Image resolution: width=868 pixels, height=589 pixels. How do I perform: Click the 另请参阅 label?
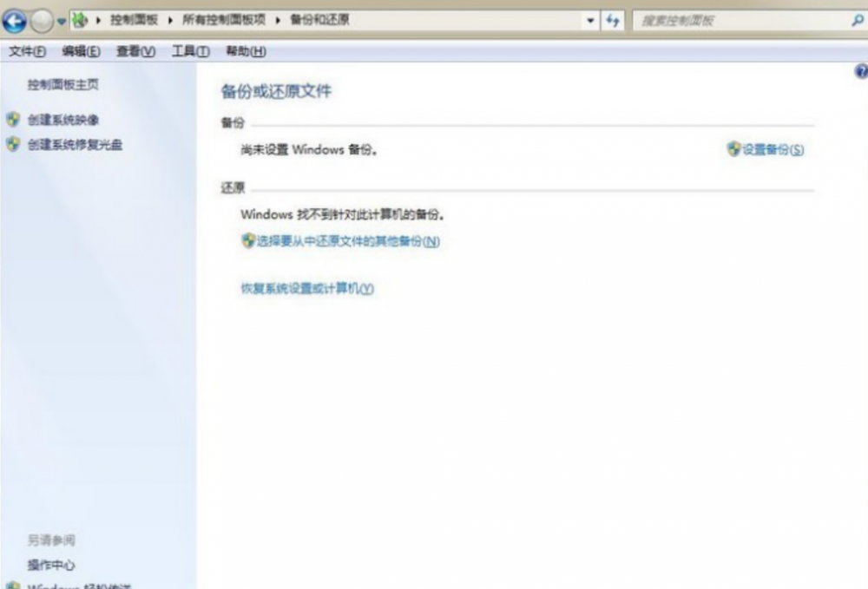click(x=51, y=540)
